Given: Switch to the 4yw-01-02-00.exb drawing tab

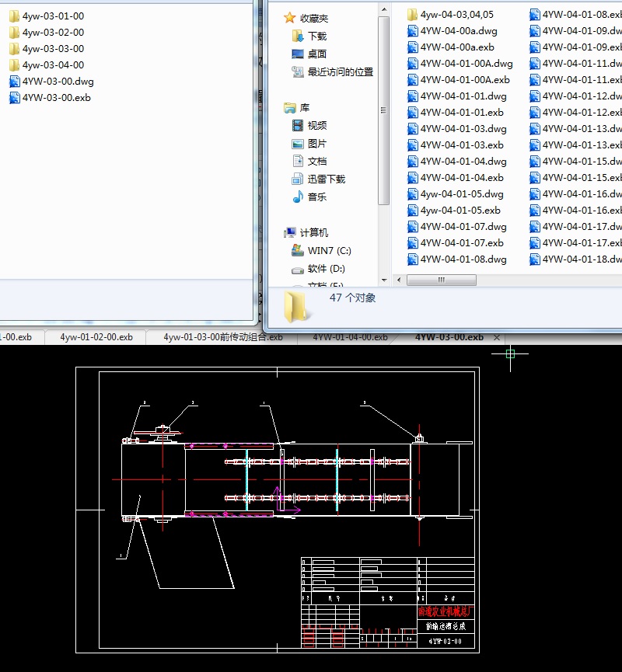Looking at the screenshot, I should 96,337.
